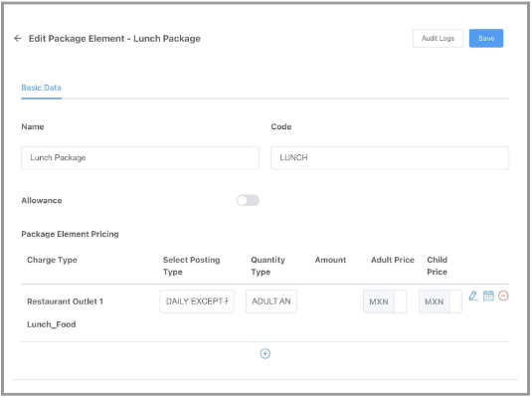The image size is (532, 397).
Task: Open the calendar icon in pricing row
Action: [488, 296]
